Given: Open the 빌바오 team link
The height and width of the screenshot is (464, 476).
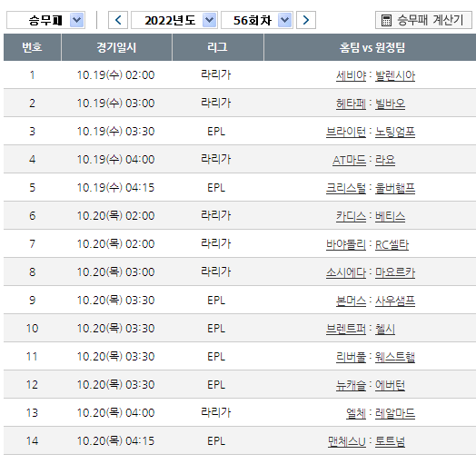Looking at the screenshot, I should coord(390,104).
